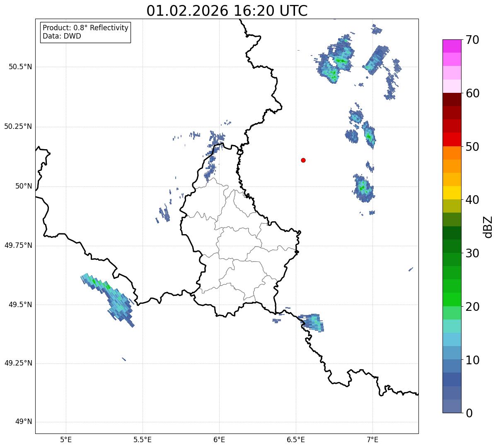498x448 pixels.
Task: Click the bright red colorbar segment above 50
Action: 452,140
